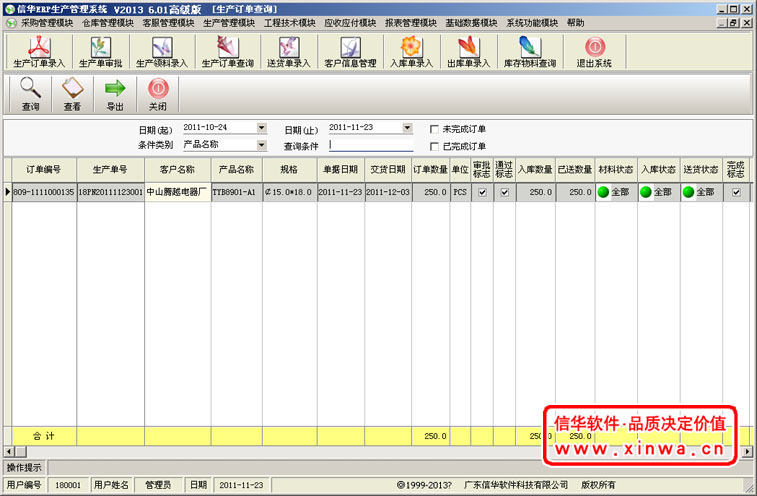757x496 pixels.
Task: Click 生产单号 column header
Action: point(111,170)
